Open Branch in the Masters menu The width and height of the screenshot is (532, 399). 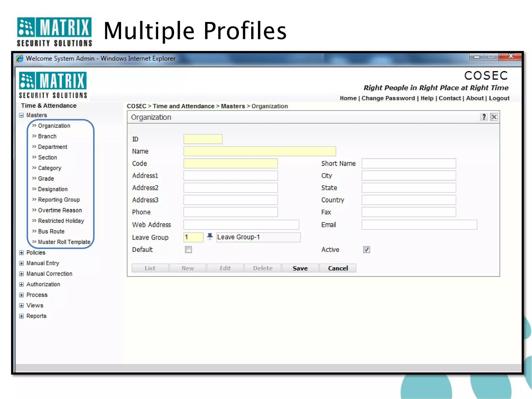(x=47, y=136)
